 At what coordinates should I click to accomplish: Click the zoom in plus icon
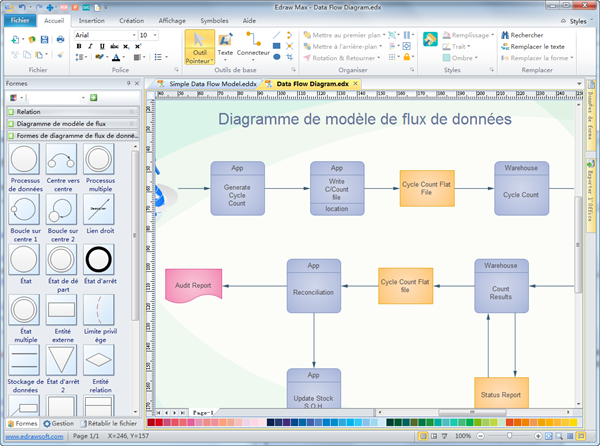538,436
